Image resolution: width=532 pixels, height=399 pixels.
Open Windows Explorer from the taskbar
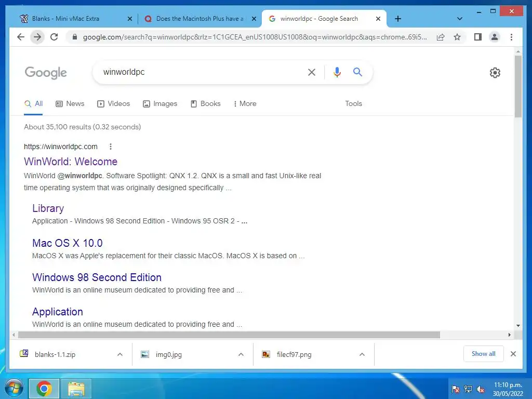[76, 389]
